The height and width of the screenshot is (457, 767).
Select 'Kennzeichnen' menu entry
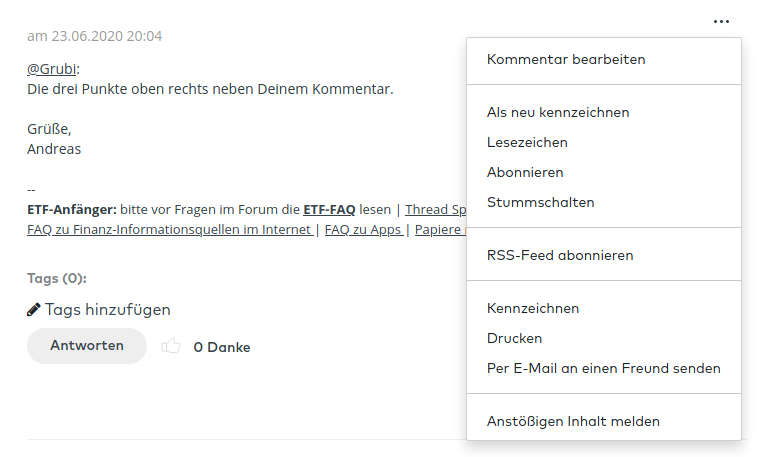533,309
